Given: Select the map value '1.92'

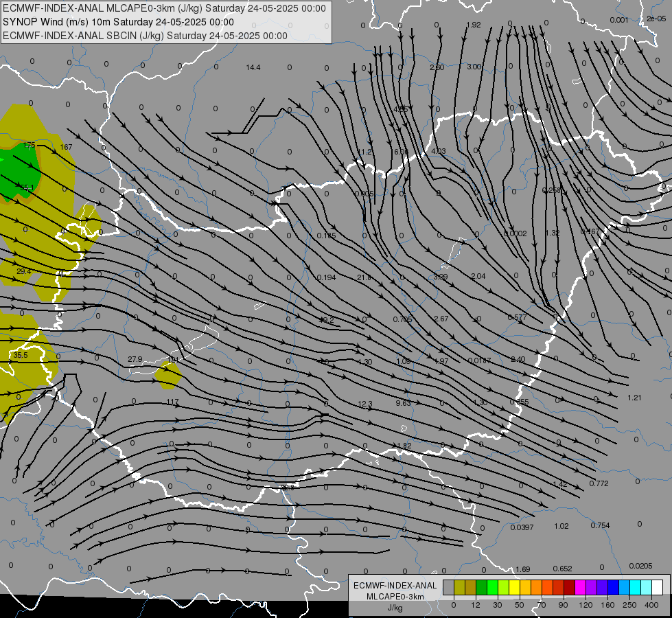Looking at the screenshot, I should pos(474,25).
